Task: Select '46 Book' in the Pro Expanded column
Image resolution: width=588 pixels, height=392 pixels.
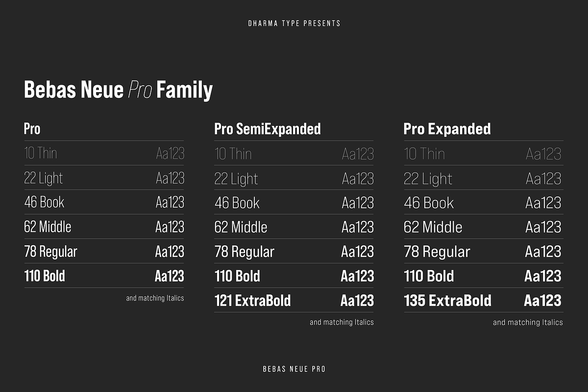Action: click(x=429, y=203)
